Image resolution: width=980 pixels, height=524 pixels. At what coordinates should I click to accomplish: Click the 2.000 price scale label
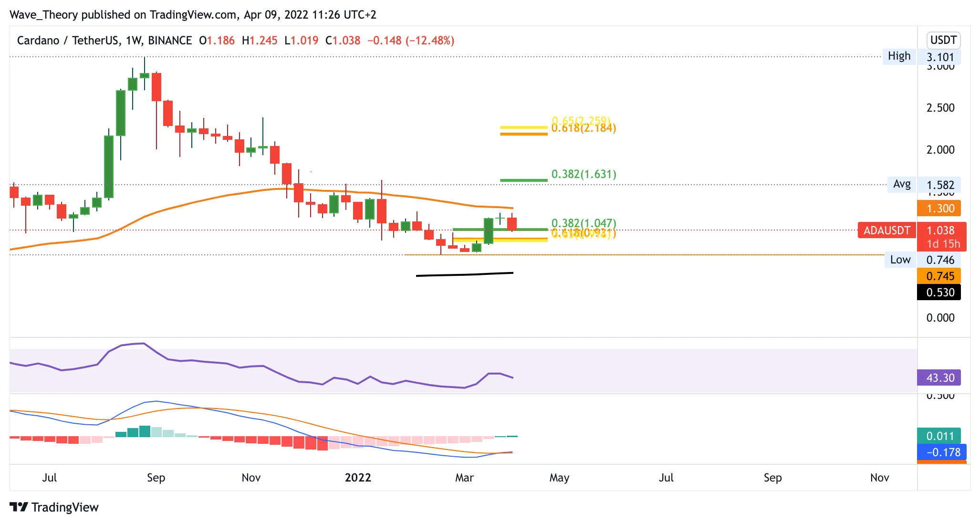coord(940,149)
